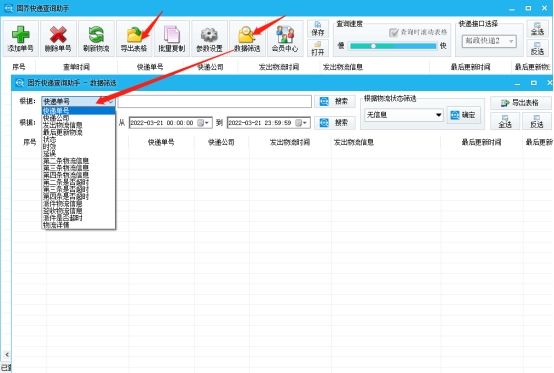This screenshot has width=554, height=373.
Task: Confirm status filter with 确定
Action: point(463,115)
